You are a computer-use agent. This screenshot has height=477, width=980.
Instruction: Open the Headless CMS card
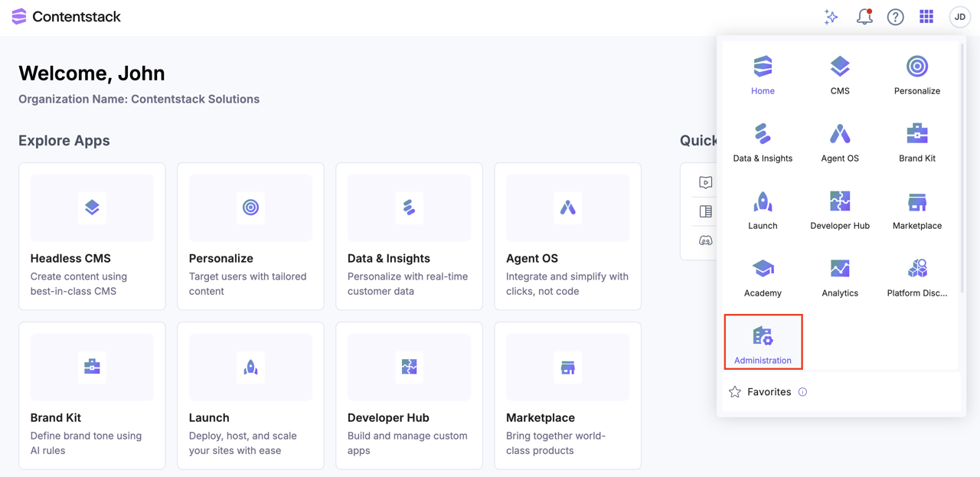tap(92, 236)
